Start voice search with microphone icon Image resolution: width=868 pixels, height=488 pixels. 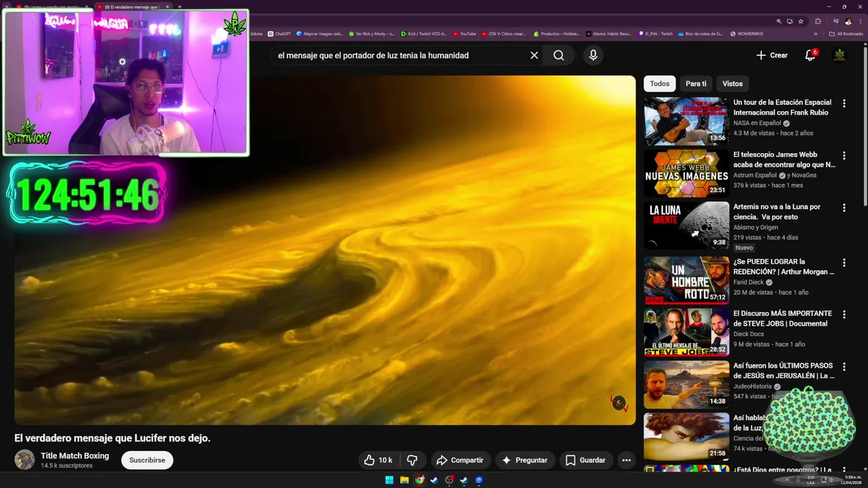click(593, 56)
